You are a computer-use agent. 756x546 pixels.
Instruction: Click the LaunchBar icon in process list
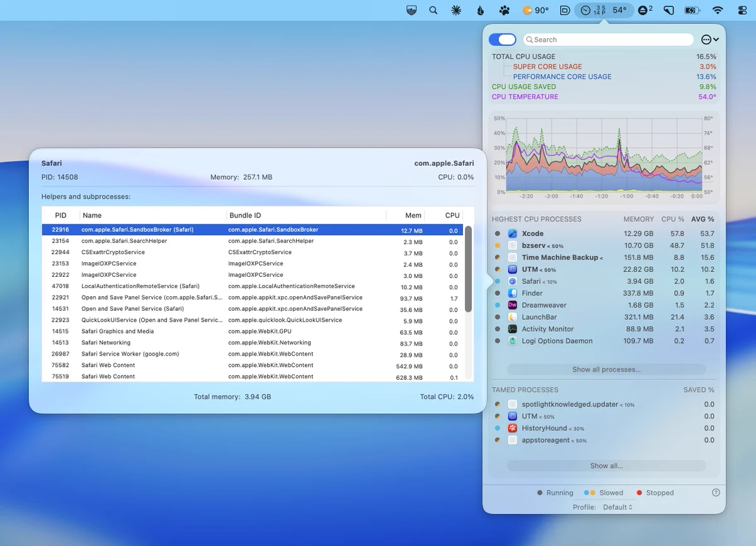(x=512, y=317)
